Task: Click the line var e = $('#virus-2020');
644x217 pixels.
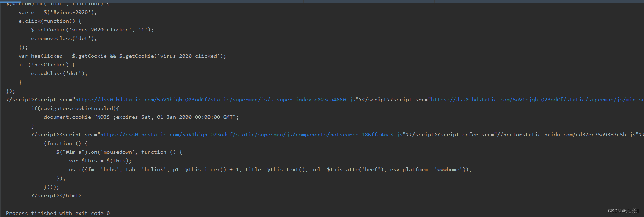Action: pos(58,12)
